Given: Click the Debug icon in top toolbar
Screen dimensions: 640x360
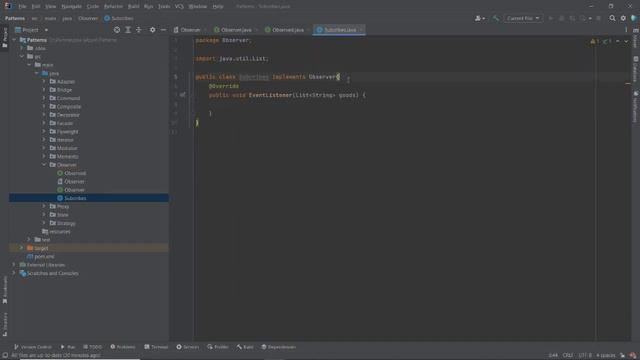Looking at the screenshot, I should (561, 18).
